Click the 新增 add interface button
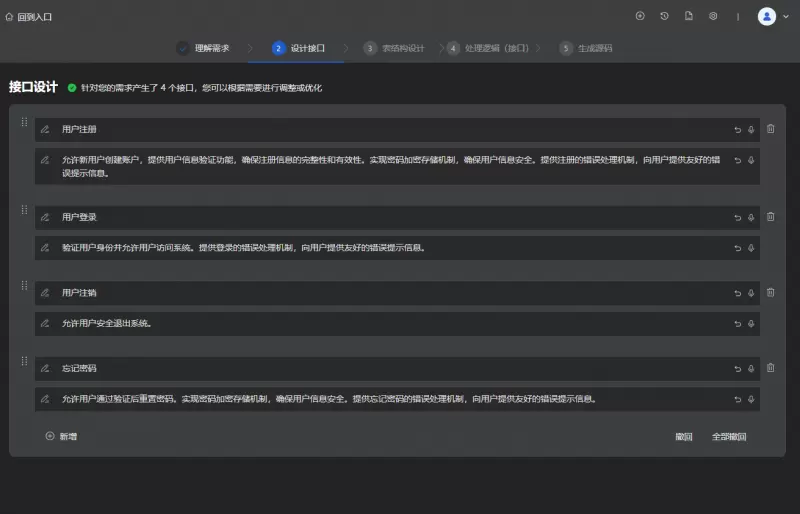Viewport: 800px width, 514px height. [61, 436]
